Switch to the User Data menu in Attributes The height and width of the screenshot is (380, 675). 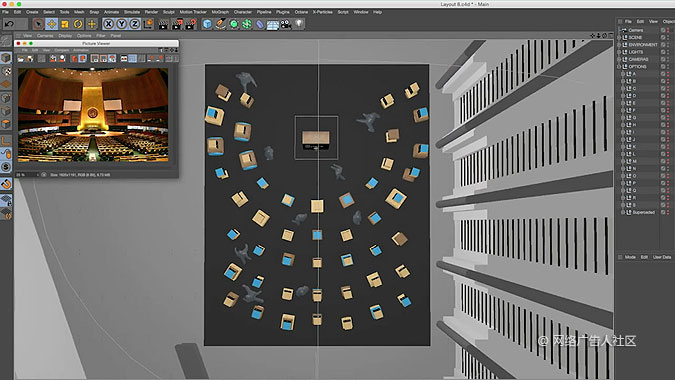pos(662,257)
